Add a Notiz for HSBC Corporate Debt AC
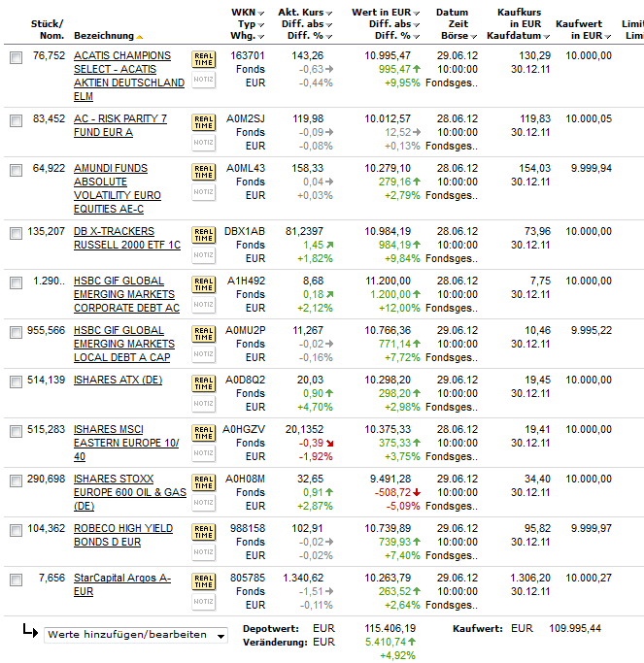 (x=204, y=305)
